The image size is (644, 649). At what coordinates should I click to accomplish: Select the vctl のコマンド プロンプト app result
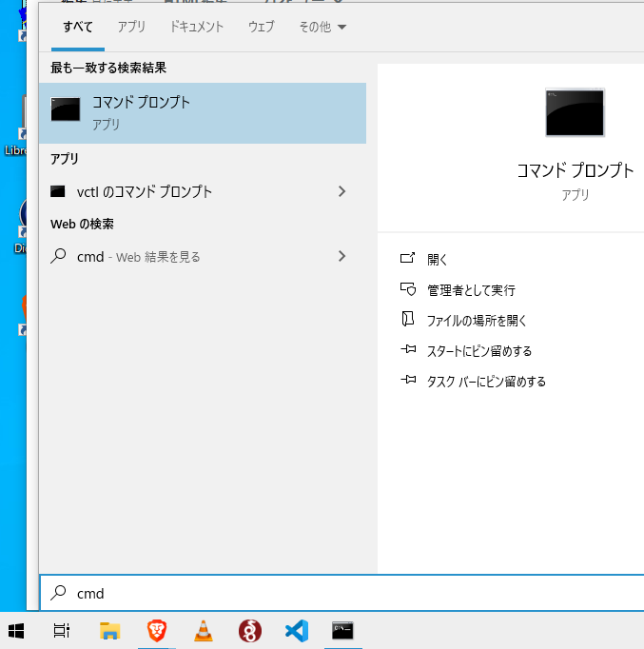pyautogui.click(x=203, y=191)
